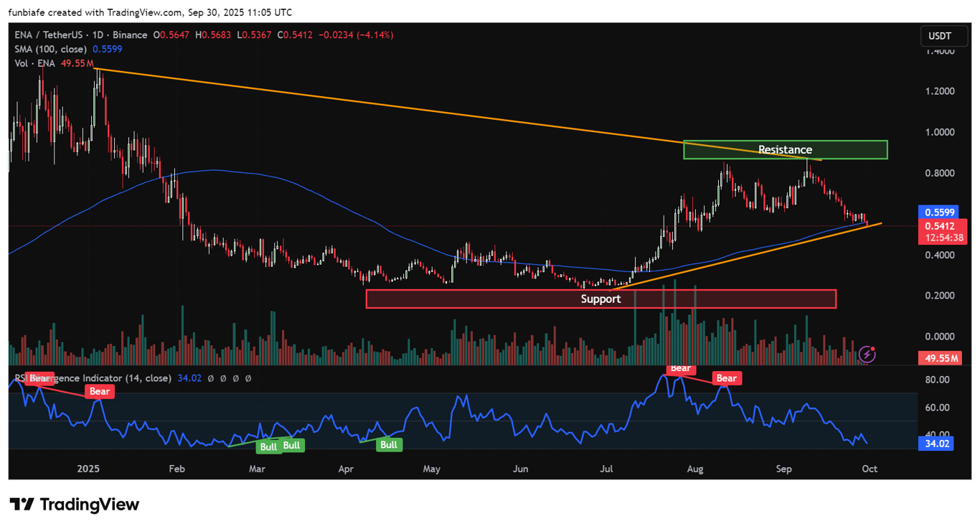This screenshot has width=980, height=529.
Task: Click the second ø icon in the RSI legend
Action: 223,378
